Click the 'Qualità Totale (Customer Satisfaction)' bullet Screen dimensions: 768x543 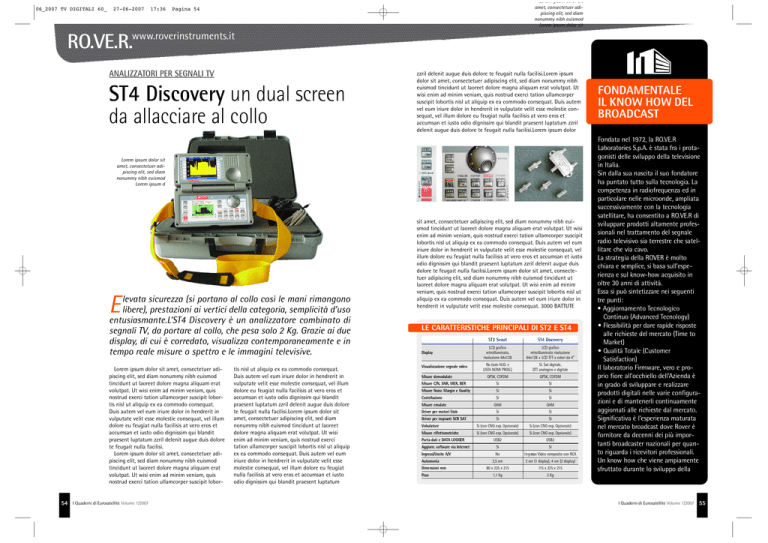coord(634,354)
